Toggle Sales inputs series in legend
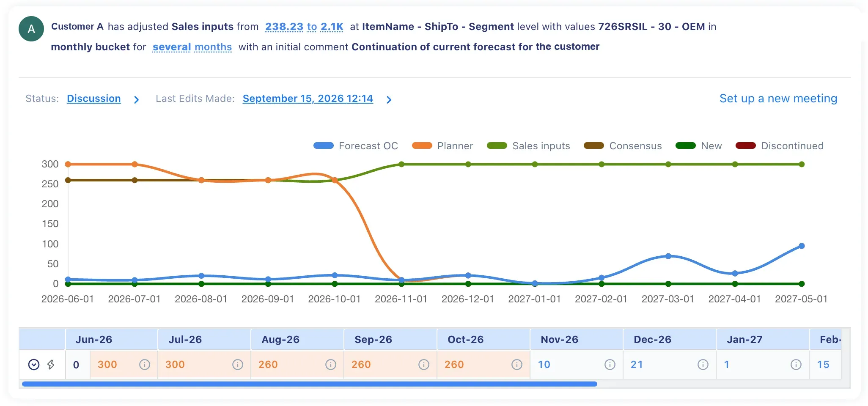868x406 pixels. pyautogui.click(x=529, y=146)
